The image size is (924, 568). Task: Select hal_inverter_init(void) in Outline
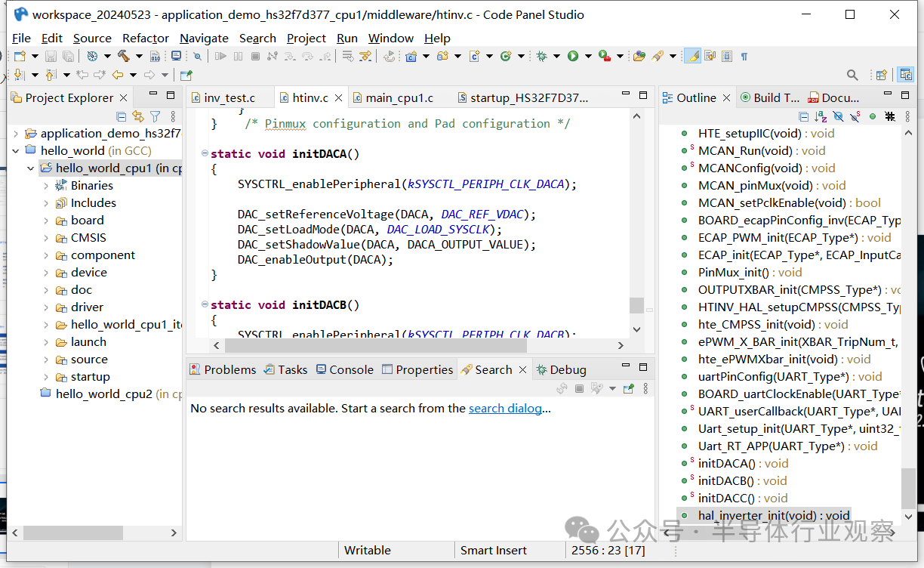tap(765, 516)
